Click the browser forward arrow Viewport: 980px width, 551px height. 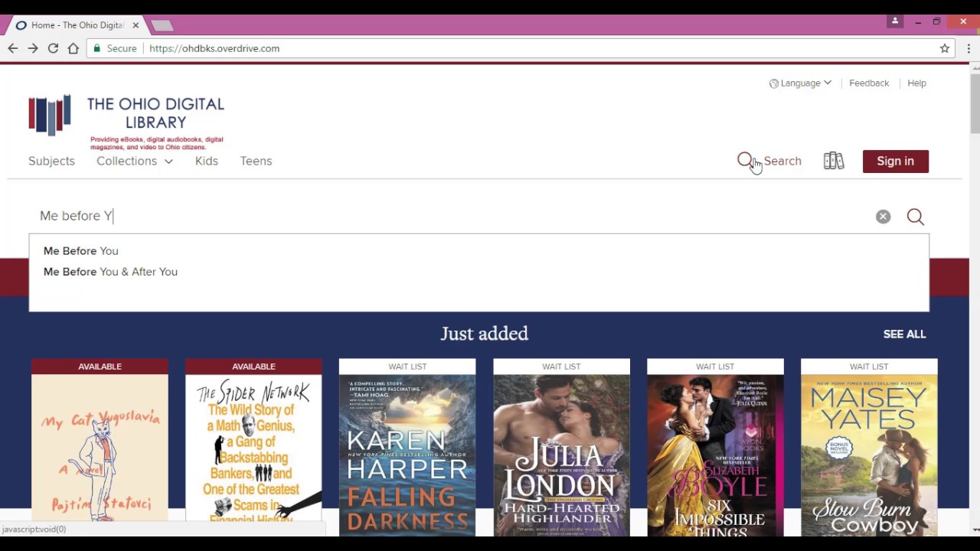pyautogui.click(x=33, y=48)
